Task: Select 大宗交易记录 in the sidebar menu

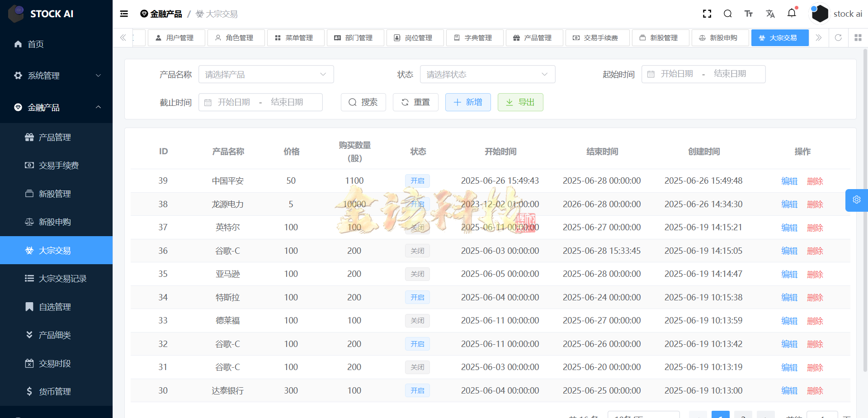Action: coord(56,278)
